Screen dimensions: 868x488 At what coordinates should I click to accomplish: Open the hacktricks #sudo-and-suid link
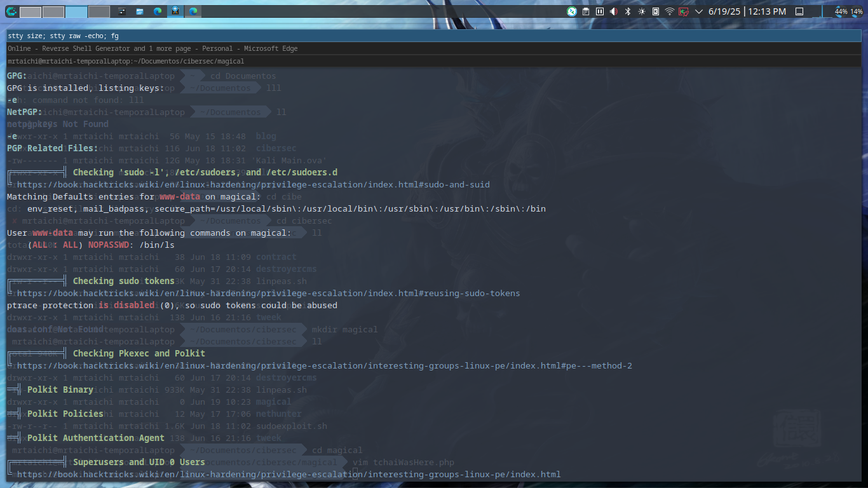point(254,184)
